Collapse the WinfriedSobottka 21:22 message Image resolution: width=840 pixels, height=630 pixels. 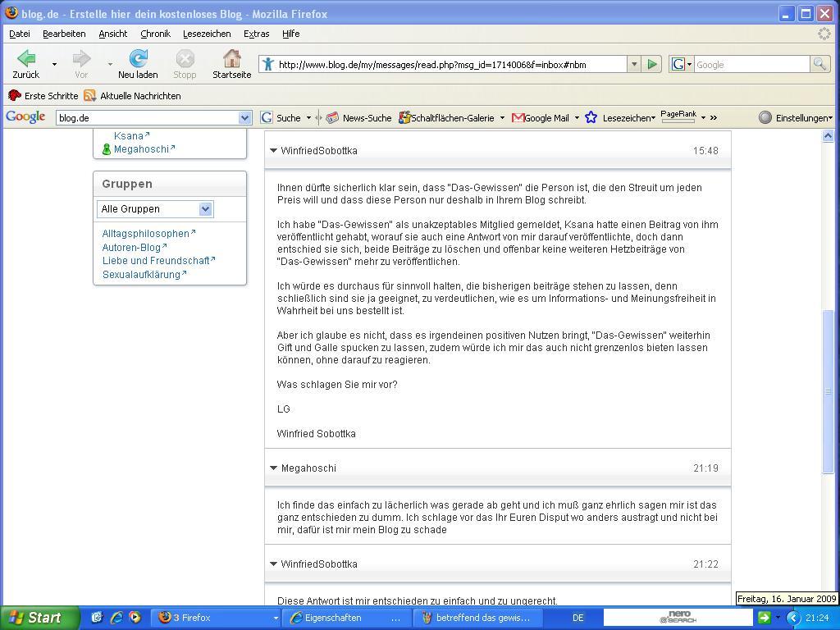coord(274,564)
